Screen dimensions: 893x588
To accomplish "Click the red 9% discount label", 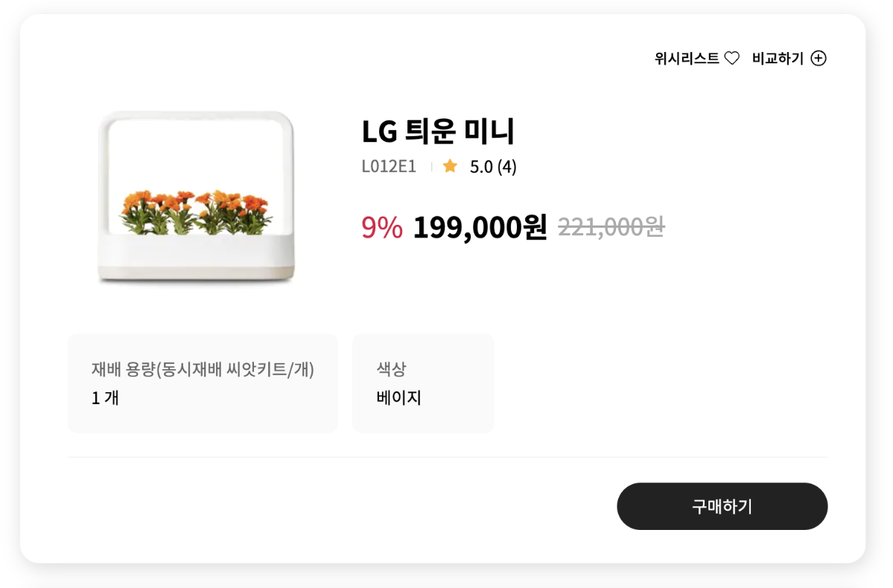I will tap(381, 227).
